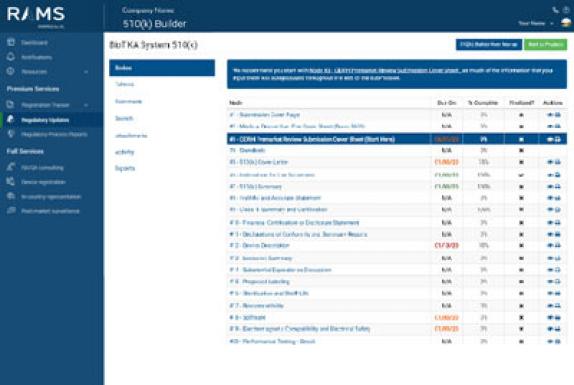The width and height of the screenshot is (574, 385).
Task: View the 510(k) Cover Letter node via eye icon
Action: (x=550, y=162)
